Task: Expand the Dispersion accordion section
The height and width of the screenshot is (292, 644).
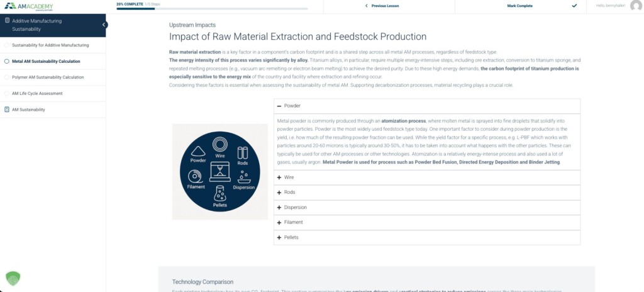Action: (279, 208)
